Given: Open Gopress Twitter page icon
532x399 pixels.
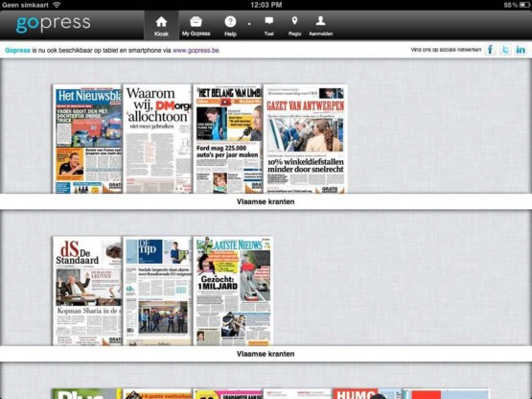Looking at the screenshot, I should pyautogui.click(x=505, y=50).
